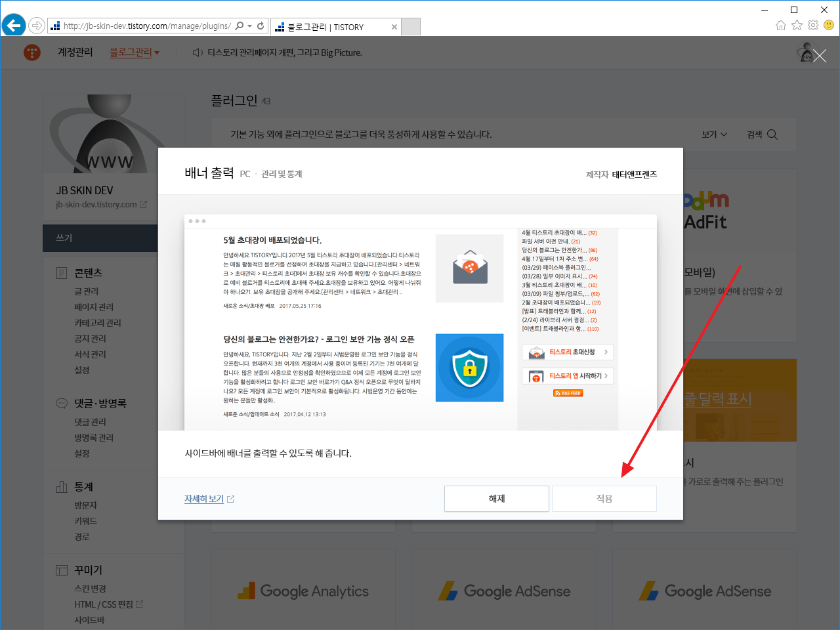
Task: Click the 적용 button
Action: tap(604, 499)
